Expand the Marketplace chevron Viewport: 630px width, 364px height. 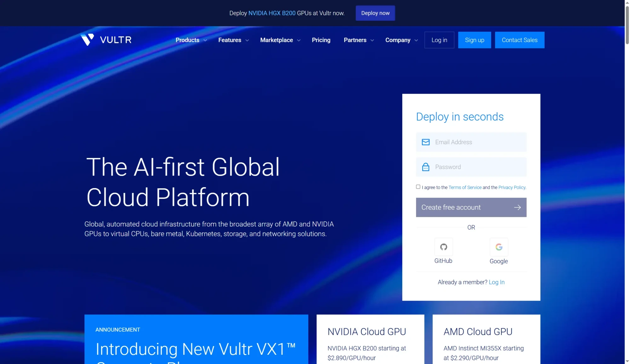[x=299, y=40]
